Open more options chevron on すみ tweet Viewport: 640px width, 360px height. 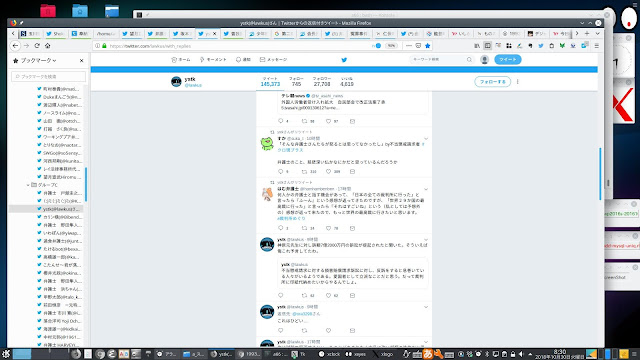click(x=426, y=139)
